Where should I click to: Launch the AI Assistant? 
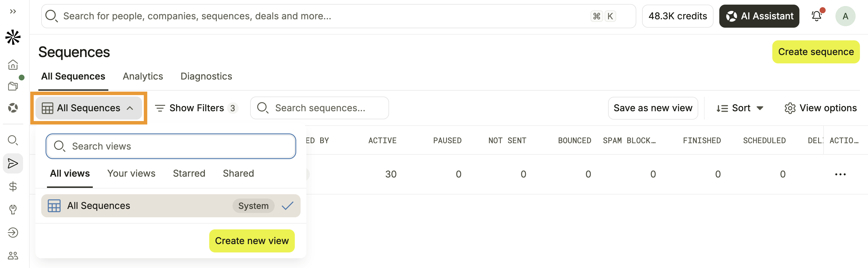tap(759, 16)
